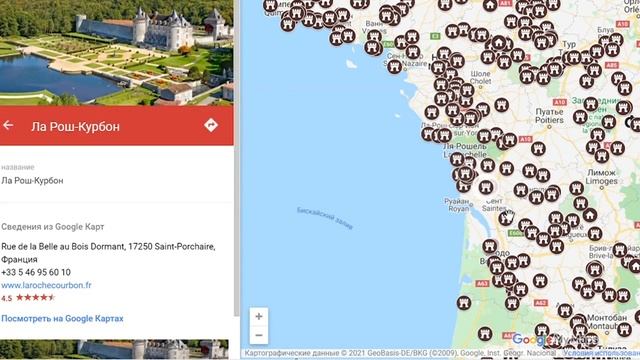Viewport: 640px width, 360px height.
Task: Click the phone number +33 5 46 95 60 10
Action: tap(36, 272)
